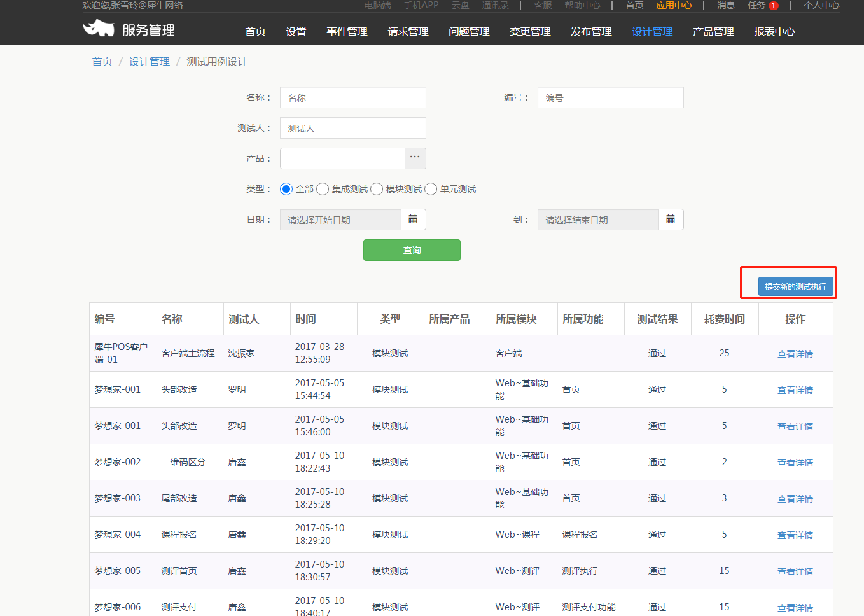View details for 梦想家-003 row

click(x=795, y=499)
